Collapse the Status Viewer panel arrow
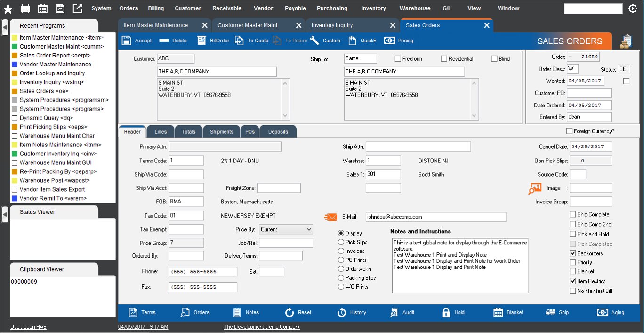The image size is (644, 333). 5,215
